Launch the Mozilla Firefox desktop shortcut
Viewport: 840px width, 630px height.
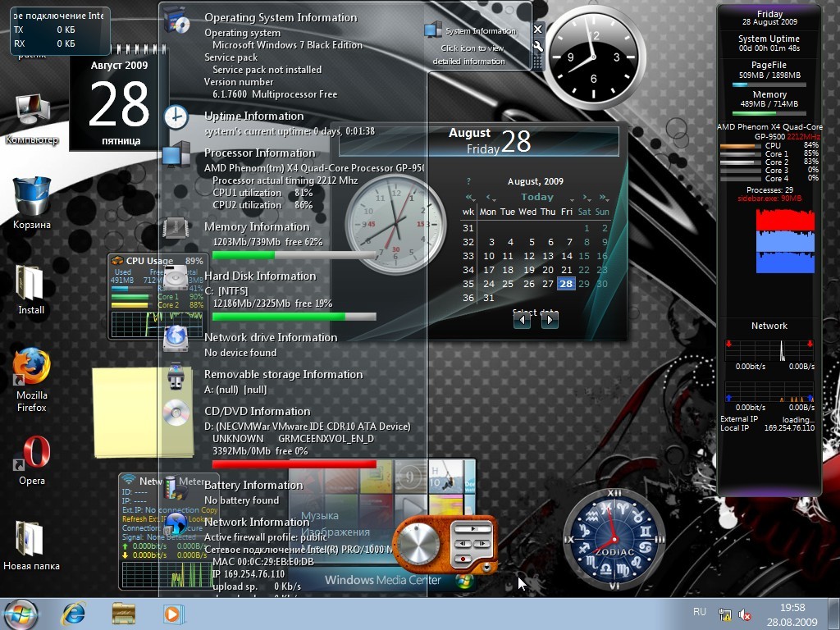(x=32, y=381)
